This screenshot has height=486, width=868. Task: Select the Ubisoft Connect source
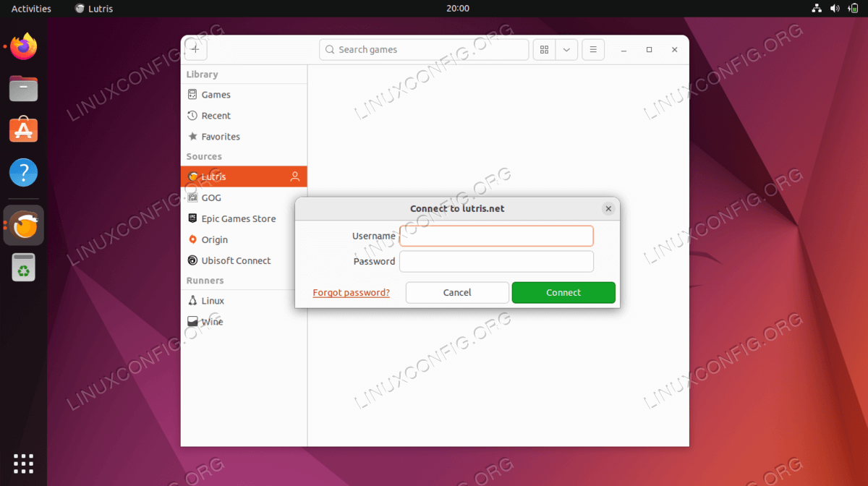coord(244,260)
